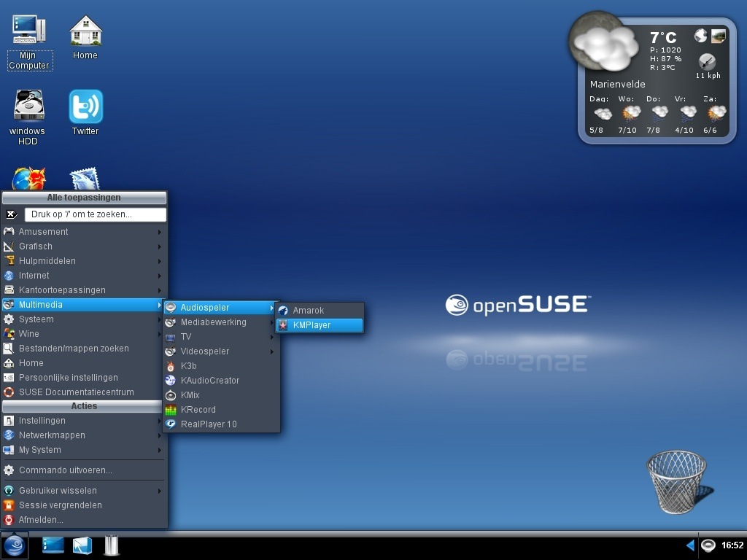Click the mail stamp desktop icon
This screenshot has width=747, height=560.
[x=85, y=179]
